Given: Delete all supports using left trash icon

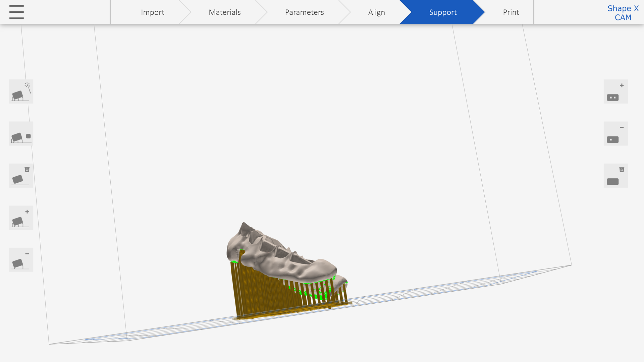Looking at the screenshot, I should tap(21, 176).
